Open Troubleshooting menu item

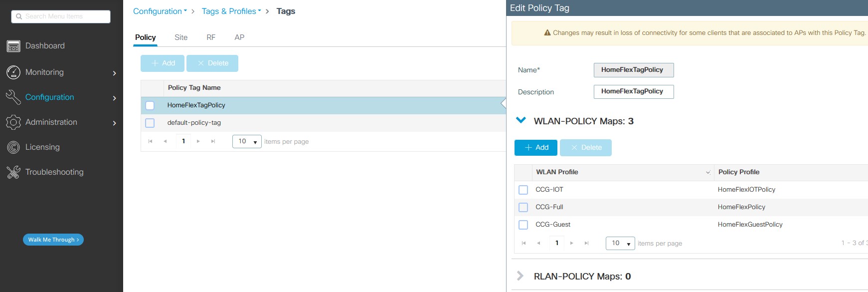click(54, 172)
